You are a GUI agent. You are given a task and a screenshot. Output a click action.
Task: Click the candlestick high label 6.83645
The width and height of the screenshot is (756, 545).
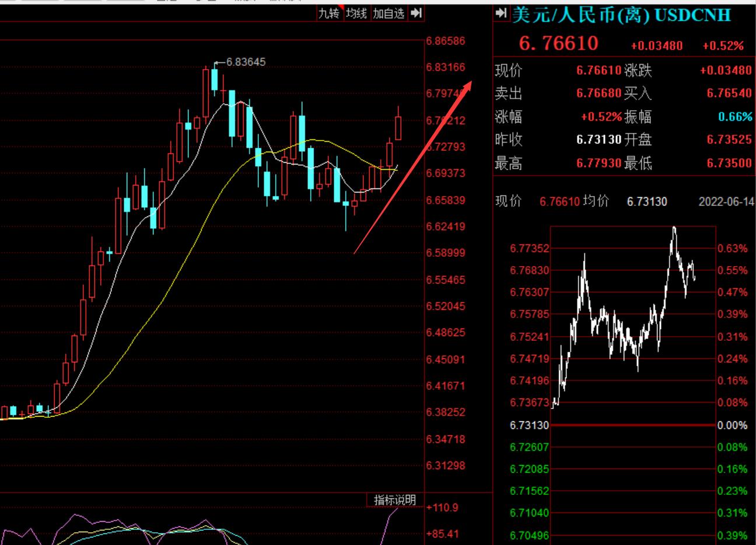pos(246,61)
